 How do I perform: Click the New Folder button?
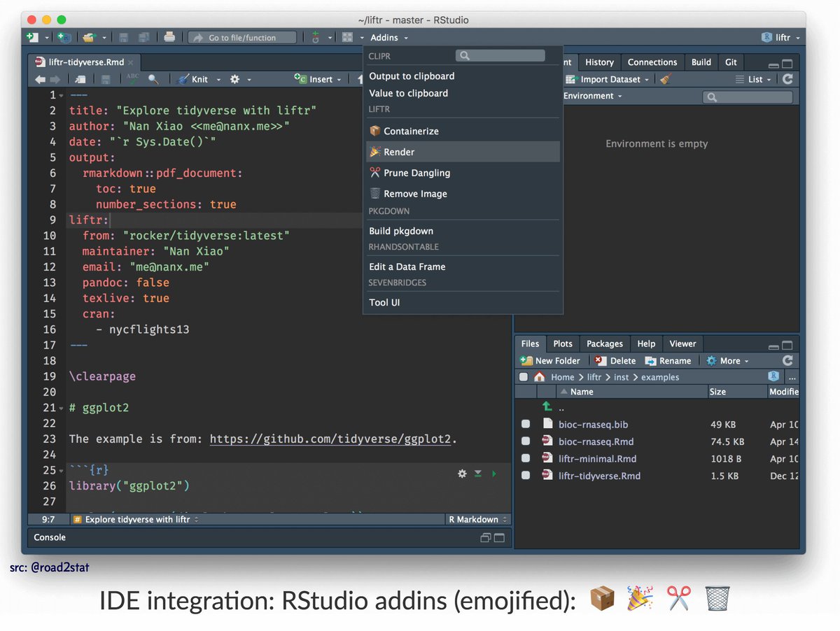tap(550, 360)
